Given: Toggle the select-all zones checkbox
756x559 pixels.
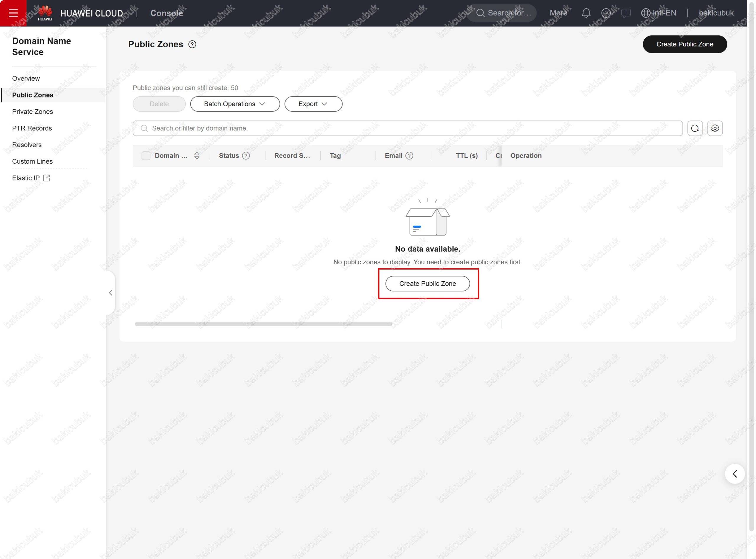Looking at the screenshot, I should click(x=146, y=156).
